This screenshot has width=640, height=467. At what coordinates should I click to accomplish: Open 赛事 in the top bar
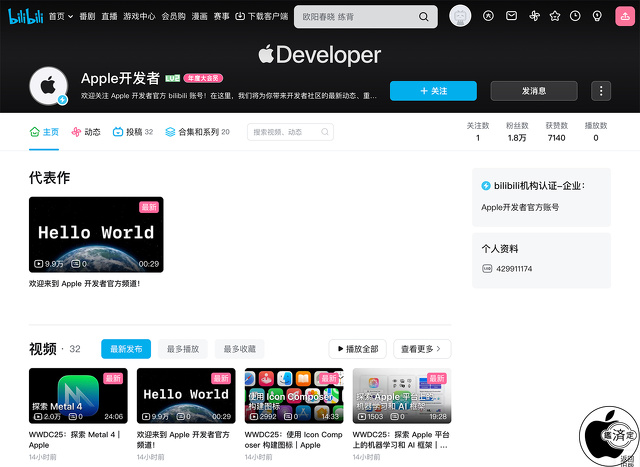click(x=222, y=16)
